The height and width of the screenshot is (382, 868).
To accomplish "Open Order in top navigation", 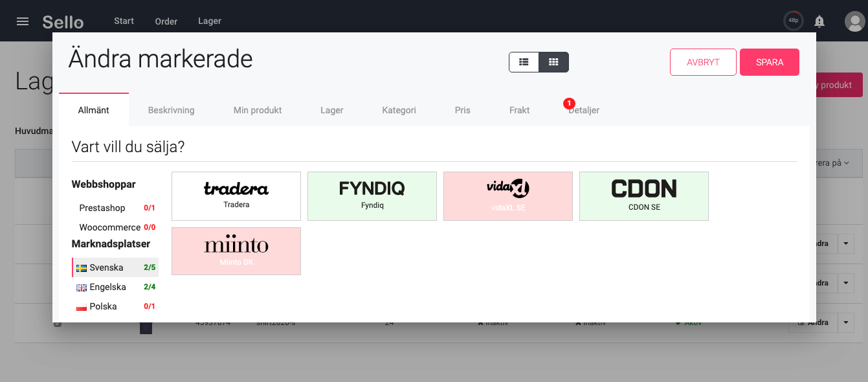I will (166, 21).
